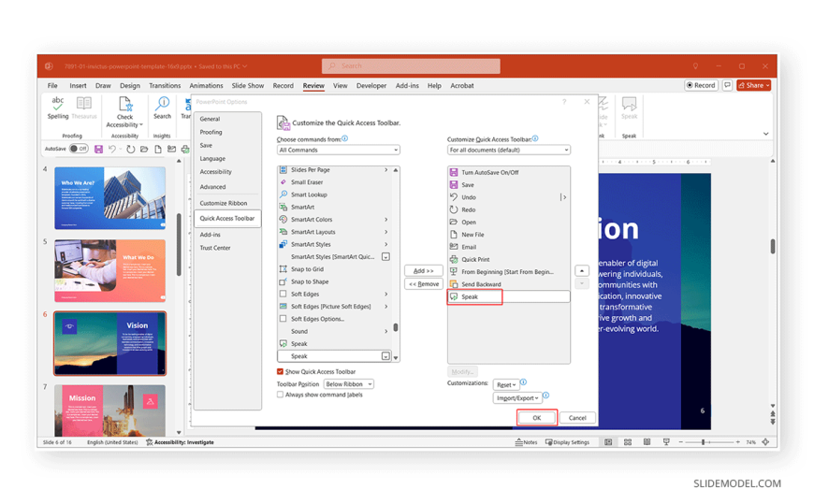Enable Always show command labels

point(281,395)
